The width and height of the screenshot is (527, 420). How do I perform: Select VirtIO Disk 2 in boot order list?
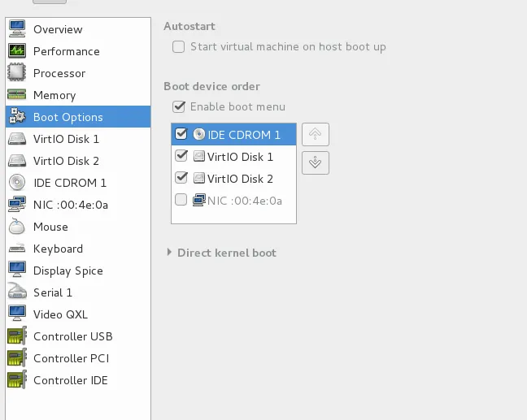click(240, 179)
